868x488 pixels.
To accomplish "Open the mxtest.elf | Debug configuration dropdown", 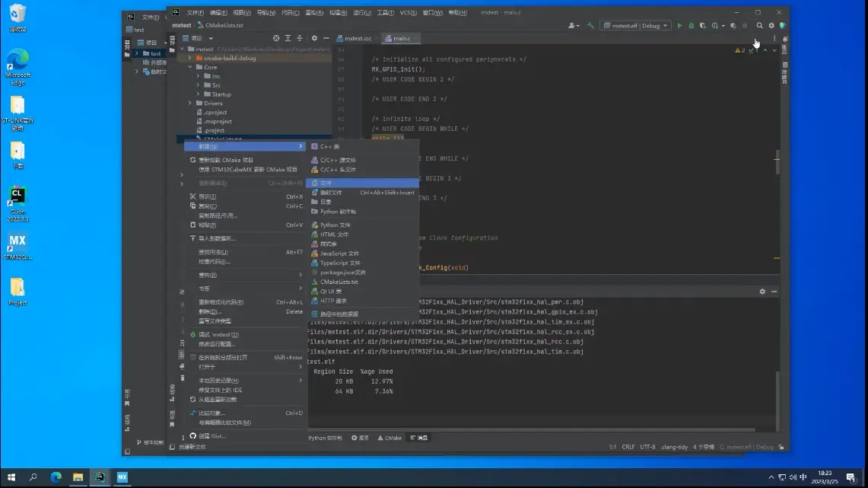I will tap(634, 26).
